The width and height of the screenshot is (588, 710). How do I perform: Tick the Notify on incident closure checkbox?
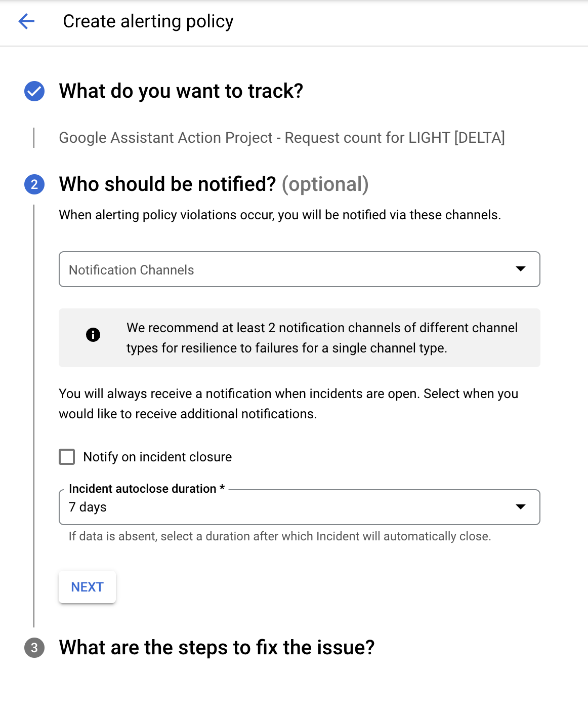67,457
